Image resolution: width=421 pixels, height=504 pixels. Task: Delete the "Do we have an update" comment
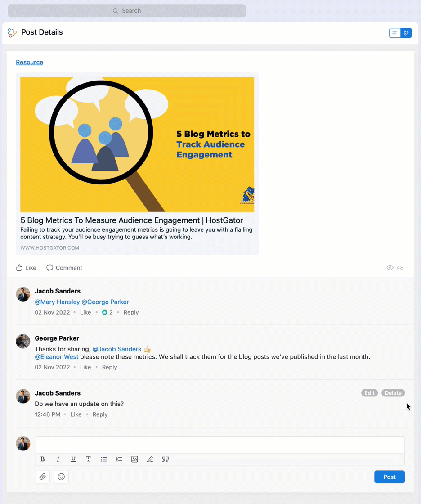point(393,393)
